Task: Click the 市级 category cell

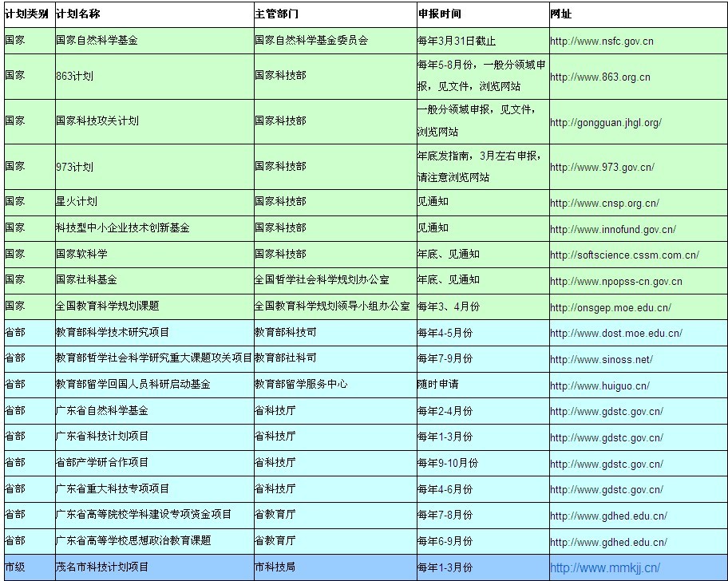Action: click(x=30, y=567)
